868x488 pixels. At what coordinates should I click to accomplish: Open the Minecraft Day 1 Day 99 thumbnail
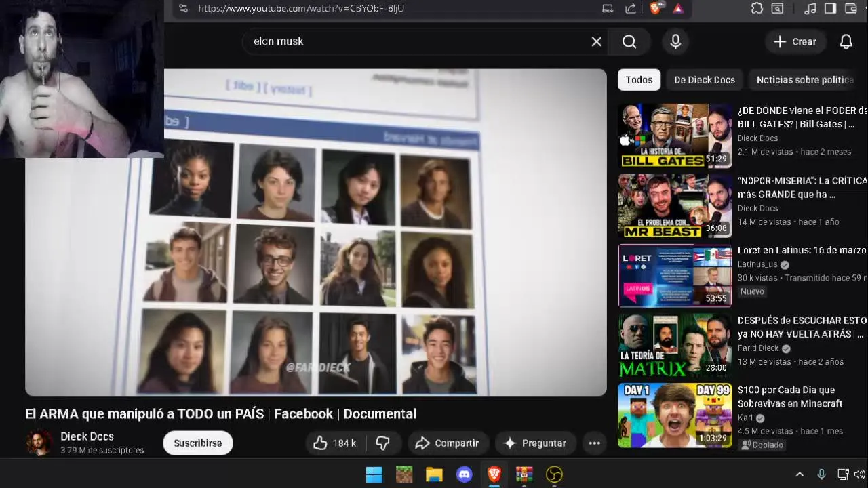(675, 415)
